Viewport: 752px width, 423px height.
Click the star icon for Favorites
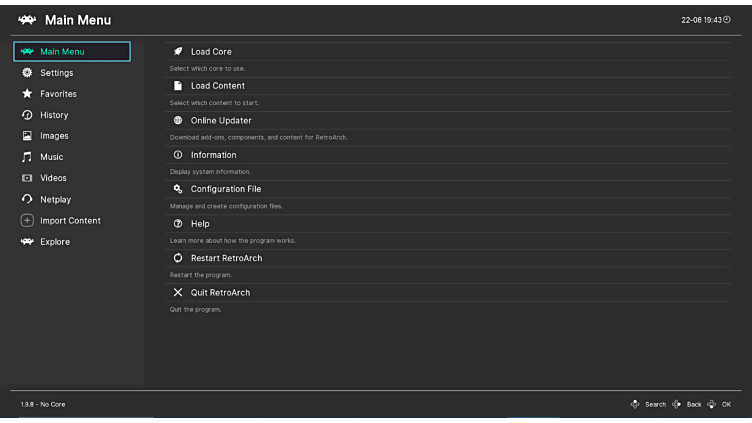(x=27, y=94)
